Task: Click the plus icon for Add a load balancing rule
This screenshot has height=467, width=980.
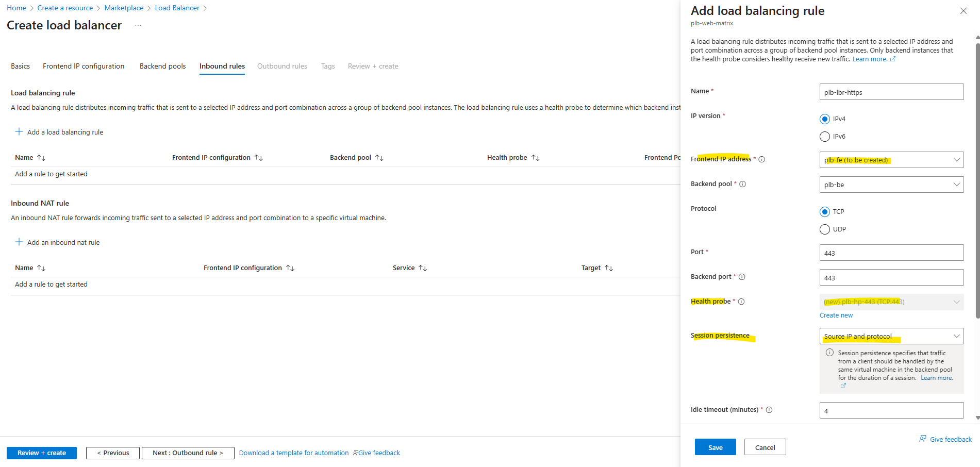Action: coord(19,131)
